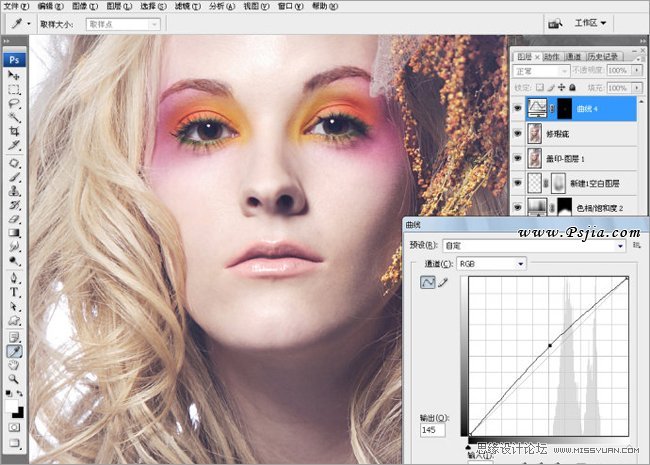Viewport: 650px width, 465px height.
Task: Choose the pencil draw-curve icon
Action: [442, 284]
